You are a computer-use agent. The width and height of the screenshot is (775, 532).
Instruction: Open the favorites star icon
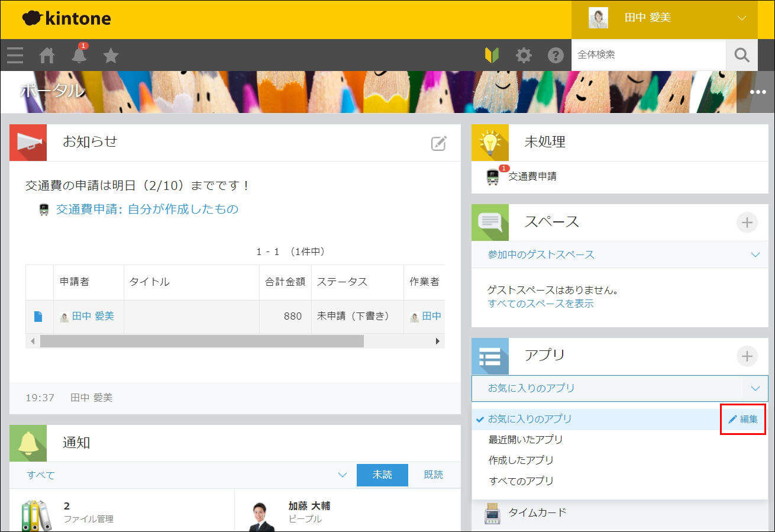tap(111, 55)
